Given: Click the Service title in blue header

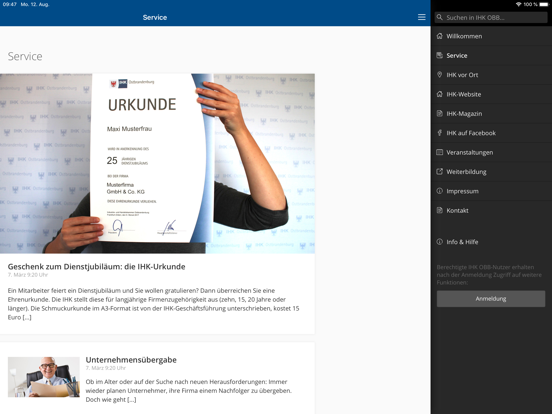Looking at the screenshot, I should pyautogui.click(x=155, y=17).
